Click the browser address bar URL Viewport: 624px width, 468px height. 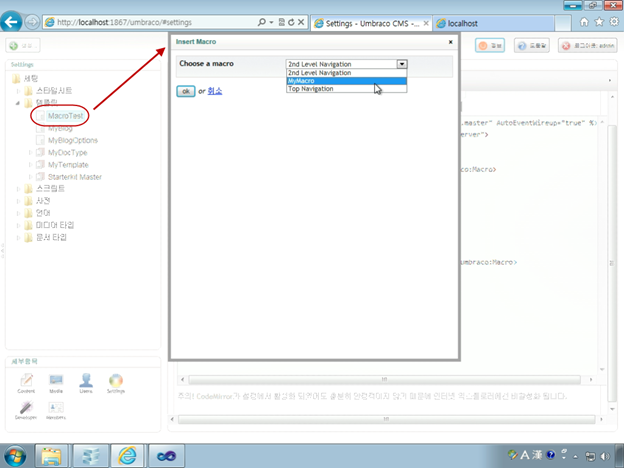(124, 22)
